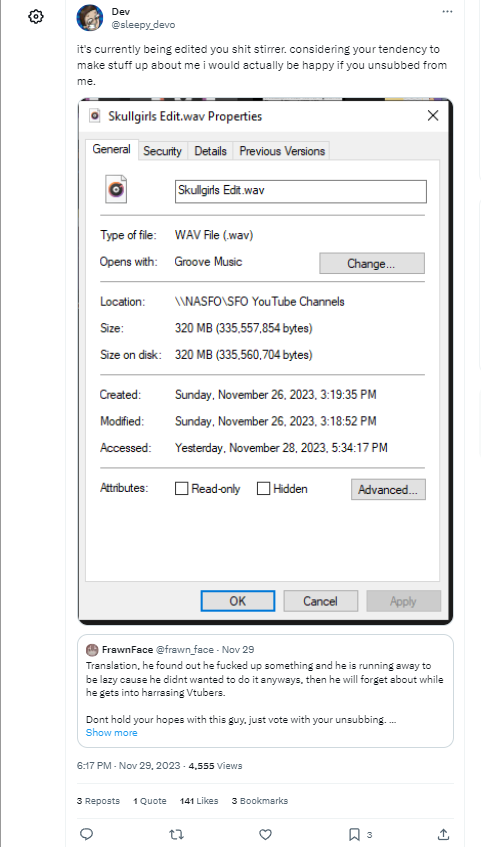Switch to the Previous Versions tab
481x847 pixels.
pos(282,151)
